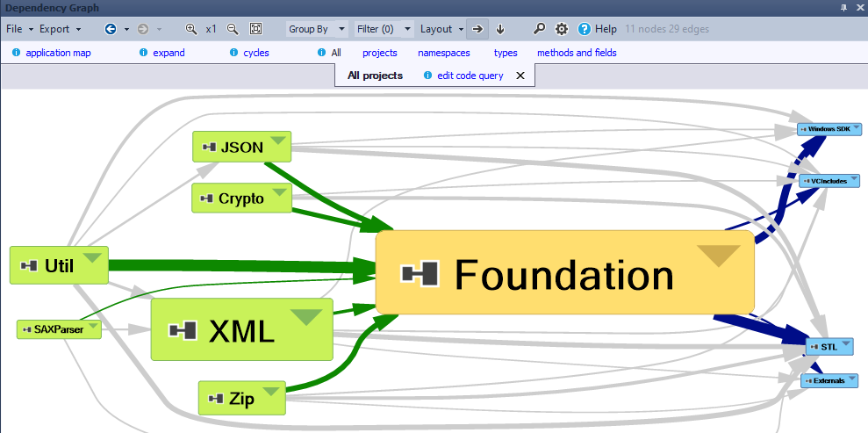Zoom in with the magnifier plus icon
Image resolution: width=868 pixels, height=433 pixels.
191,29
